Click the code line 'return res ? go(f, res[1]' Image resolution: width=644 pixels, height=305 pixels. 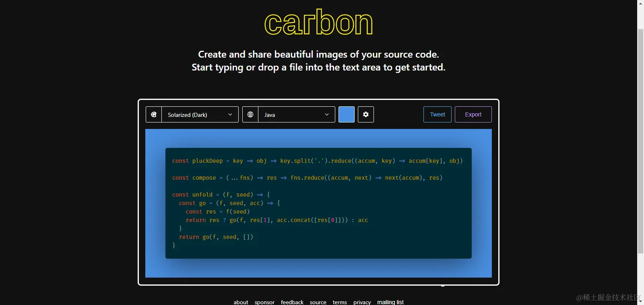[x=277, y=220]
